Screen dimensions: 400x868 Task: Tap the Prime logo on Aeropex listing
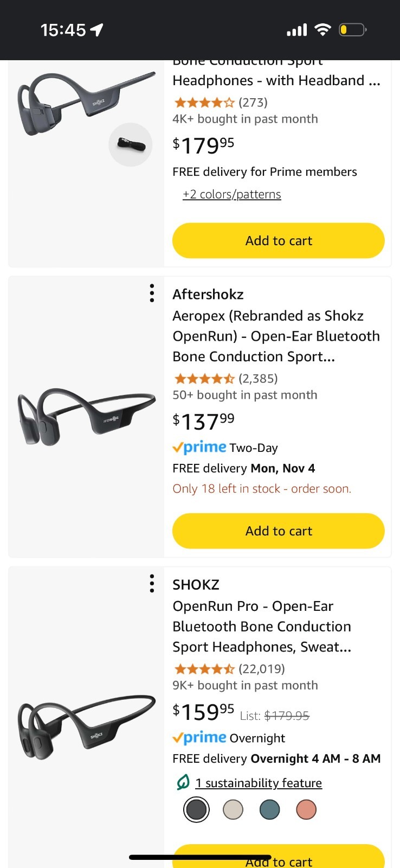point(199,448)
